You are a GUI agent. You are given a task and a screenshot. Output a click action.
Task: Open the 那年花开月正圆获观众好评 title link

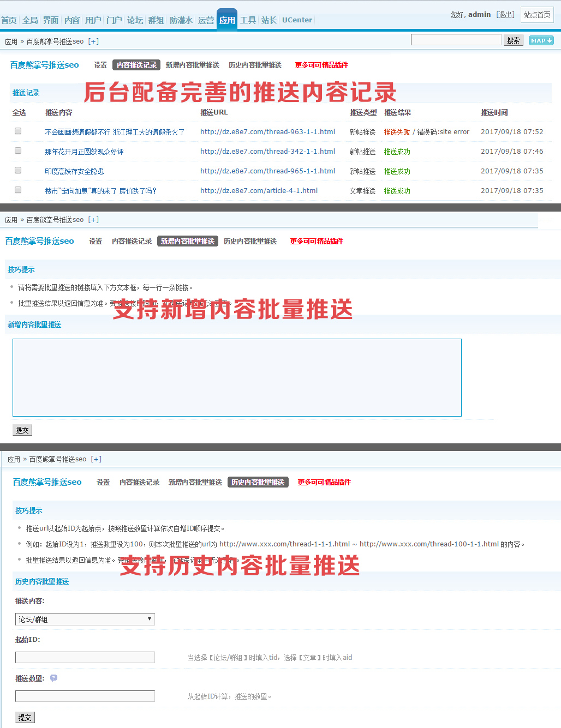[x=84, y=152]
